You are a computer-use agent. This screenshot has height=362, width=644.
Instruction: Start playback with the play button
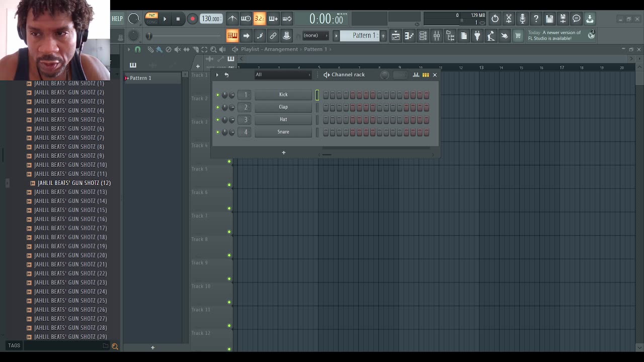pos(165,19)
